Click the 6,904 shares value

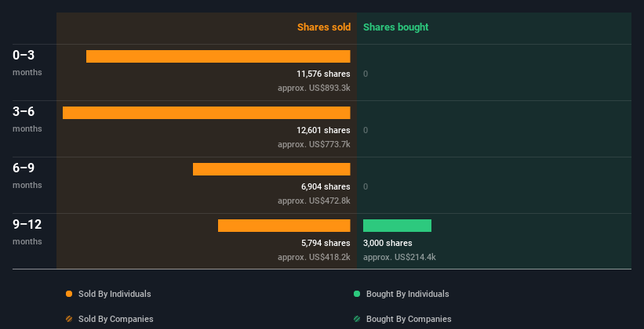click(326, 186)
